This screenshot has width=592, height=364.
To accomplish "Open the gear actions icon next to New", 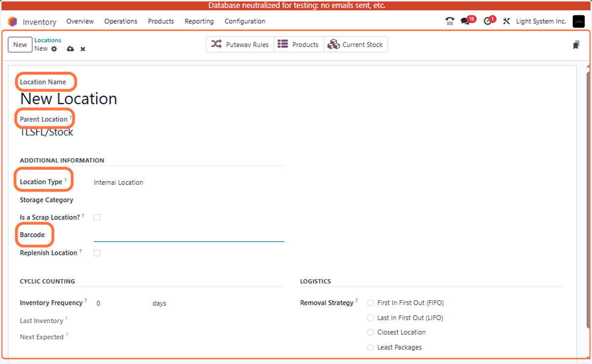I will tap(54, 49).
